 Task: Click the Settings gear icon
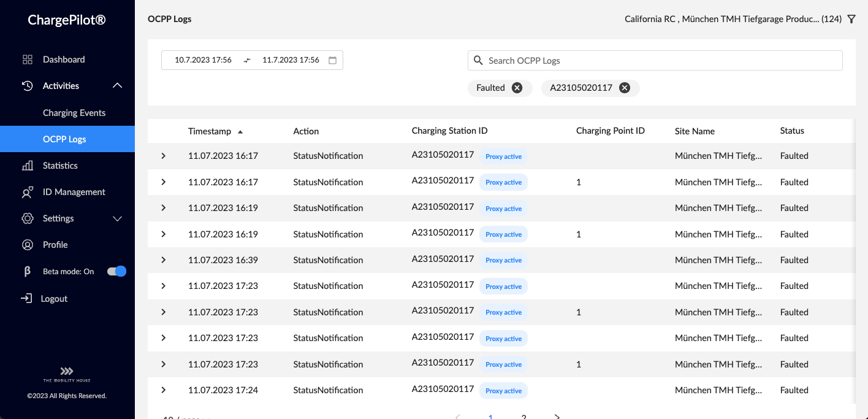click(28, 218)
